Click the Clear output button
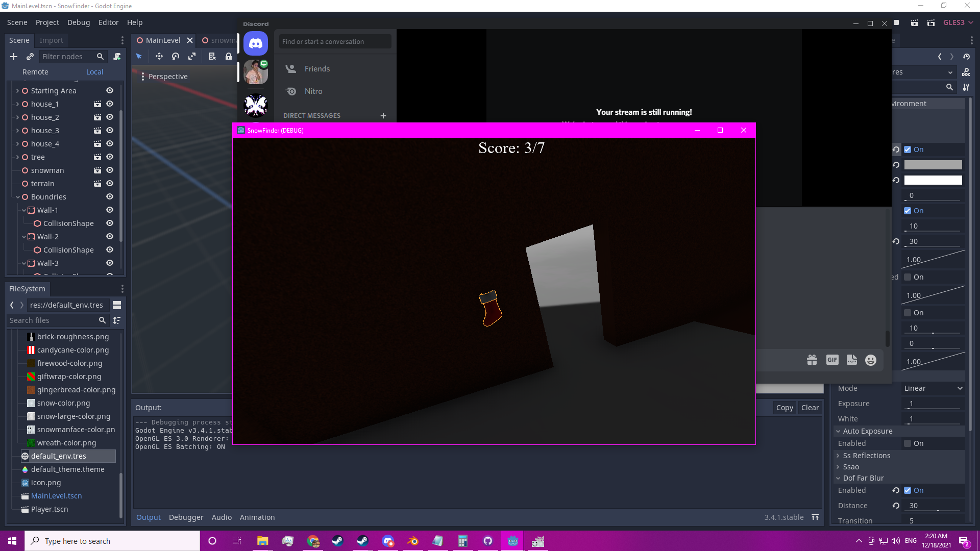Image resolution: width=980 pixels, height=551 pixels. click(x=810, y=408)
